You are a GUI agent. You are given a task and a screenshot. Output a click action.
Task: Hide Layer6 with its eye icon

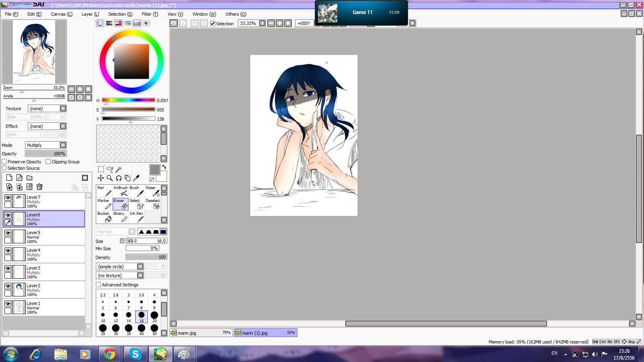pyautogui.click(x=8, y=215)
